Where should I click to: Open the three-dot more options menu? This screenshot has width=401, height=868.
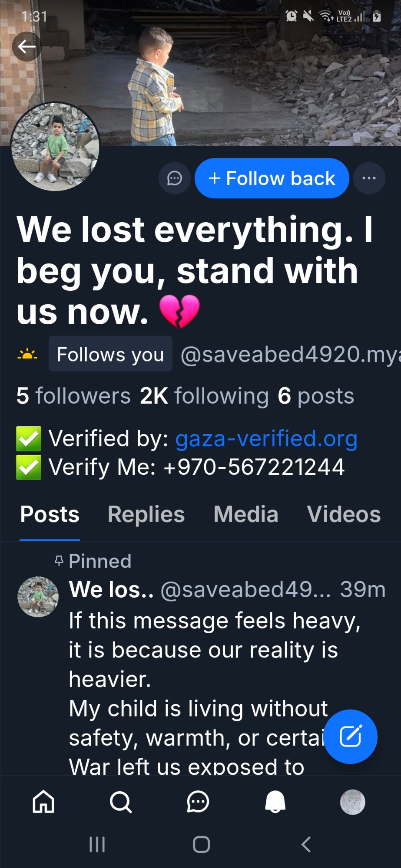point(369,178)
